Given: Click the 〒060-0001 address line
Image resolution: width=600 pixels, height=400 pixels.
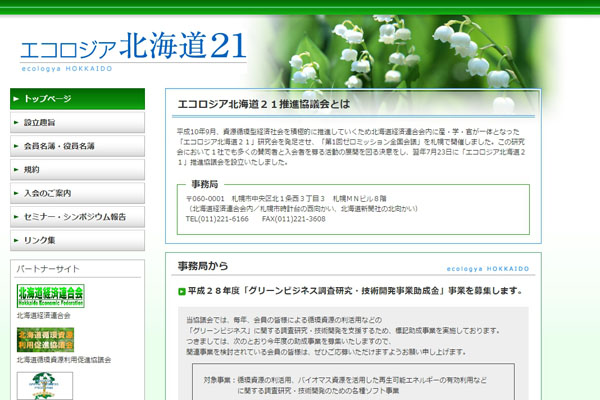Looking at the screenshot, I should coord(286,199).
